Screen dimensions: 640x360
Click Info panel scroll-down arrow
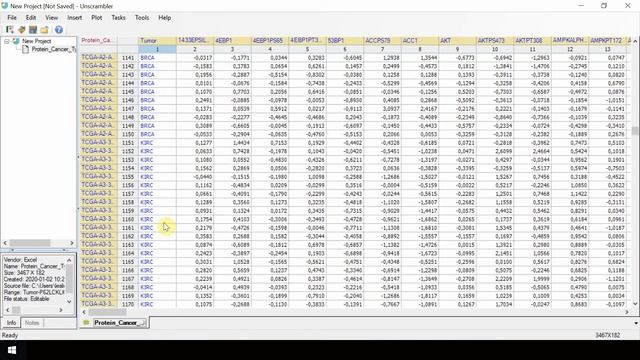coord(69,302)
